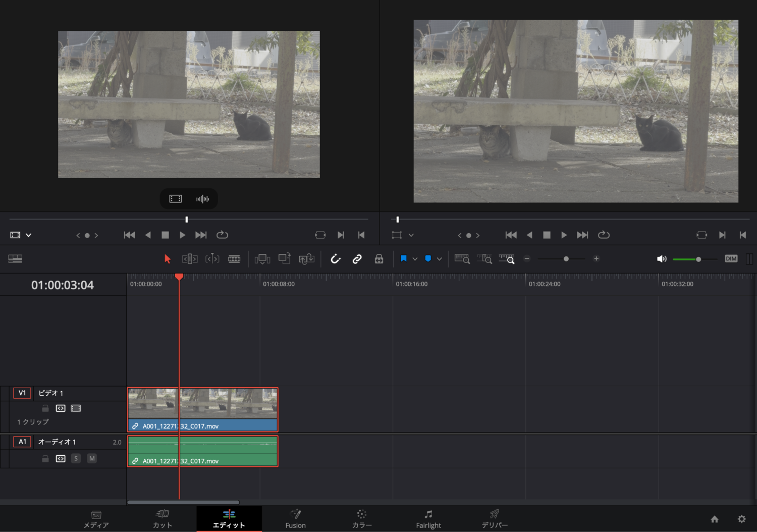Image resolution: width=757 pixels, height=532 pixels.
Task: Toggle timeline Snapping magnet
Action: (336, 259)
